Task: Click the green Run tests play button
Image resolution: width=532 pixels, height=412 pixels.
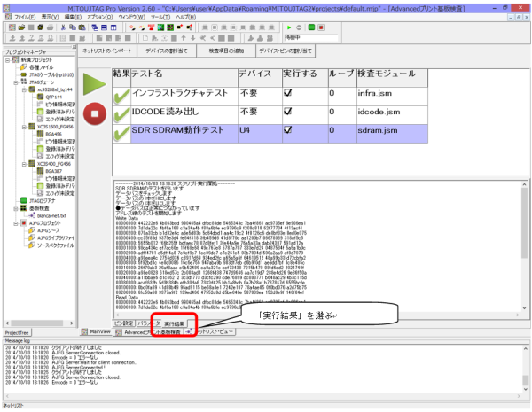Action: [95, 86]
